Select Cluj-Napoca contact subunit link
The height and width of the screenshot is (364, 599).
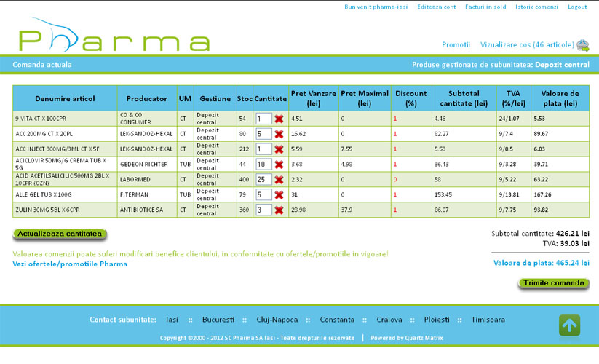(282, 320)
